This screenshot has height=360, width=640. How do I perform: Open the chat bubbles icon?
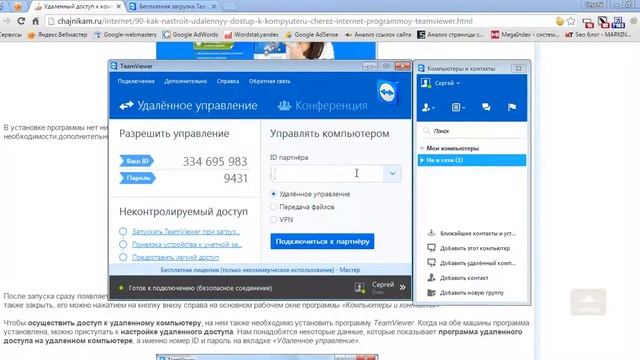coord(486,107)
